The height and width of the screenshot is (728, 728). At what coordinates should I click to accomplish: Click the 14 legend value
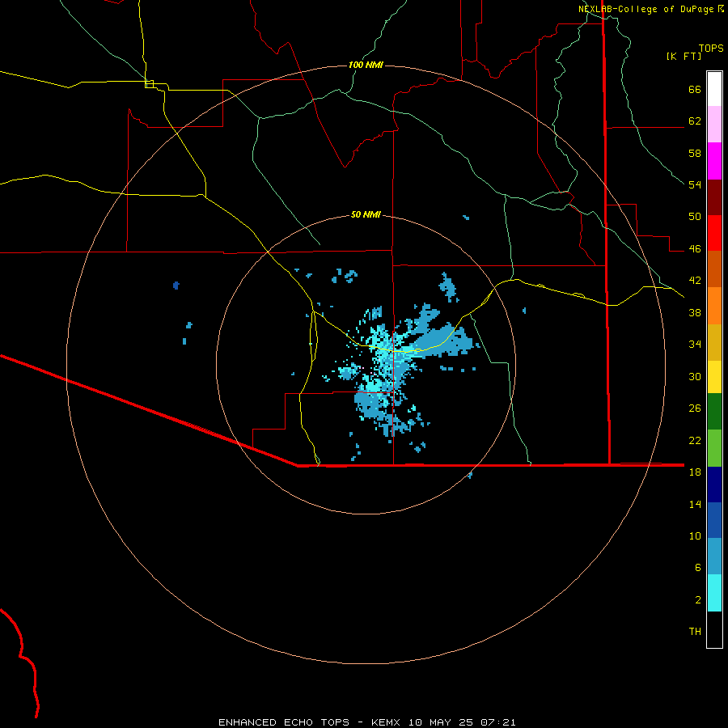point(695,504)
